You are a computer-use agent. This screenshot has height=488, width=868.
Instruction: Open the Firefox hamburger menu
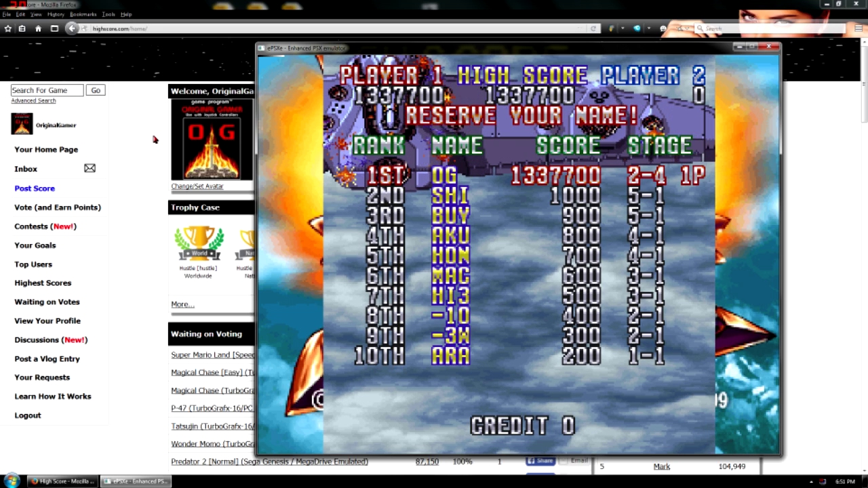tap(859, 28)
